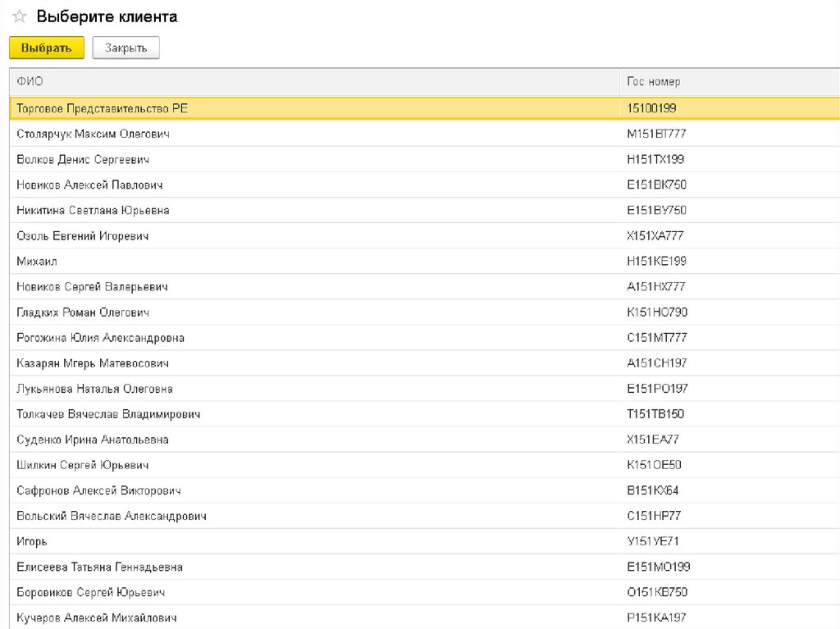The width and height of the screenshot is (840, 629).
Task: Click the Закрыть button
Action: click(x=126, y=48)
